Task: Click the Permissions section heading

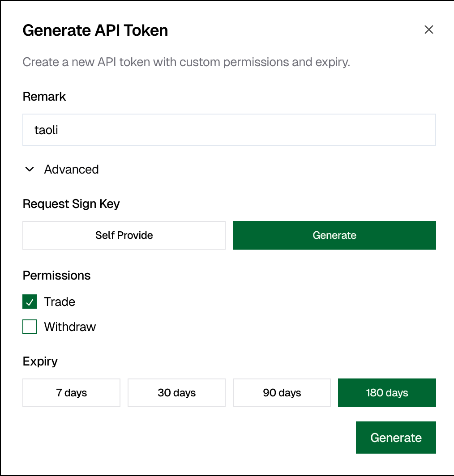Action: tap(56, 276)
